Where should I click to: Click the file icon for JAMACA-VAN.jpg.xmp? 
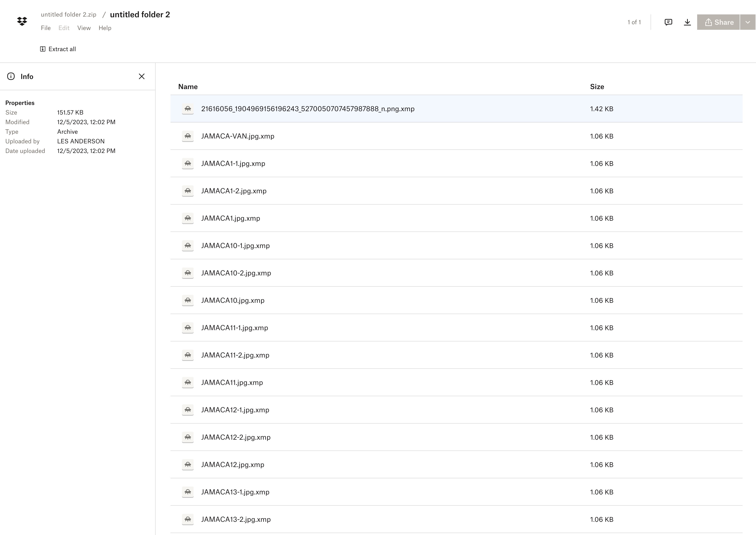click(x=188, y=136)
